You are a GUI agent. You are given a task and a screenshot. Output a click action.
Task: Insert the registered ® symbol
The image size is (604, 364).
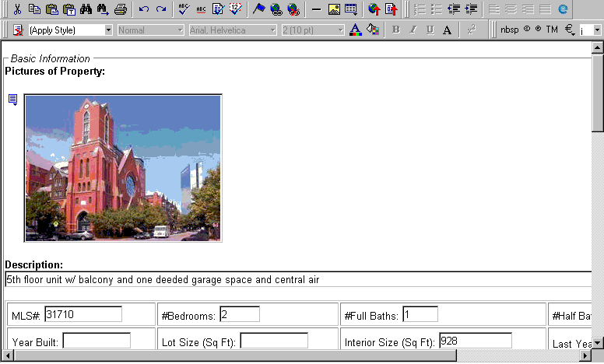tap(538, 29)
